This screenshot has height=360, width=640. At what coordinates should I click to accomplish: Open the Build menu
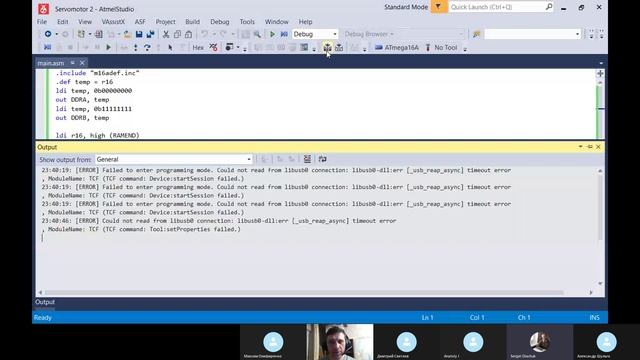(x=192, y=22)
